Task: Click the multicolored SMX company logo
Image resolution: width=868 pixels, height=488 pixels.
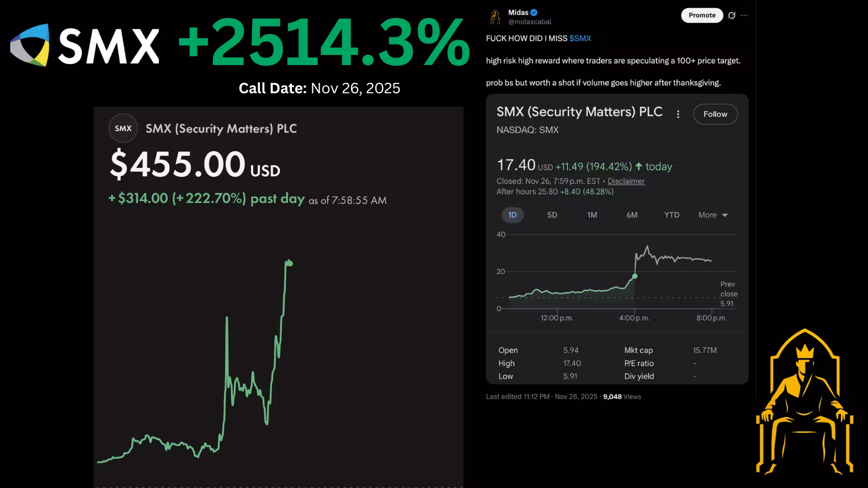Action: tap(30, 45)
